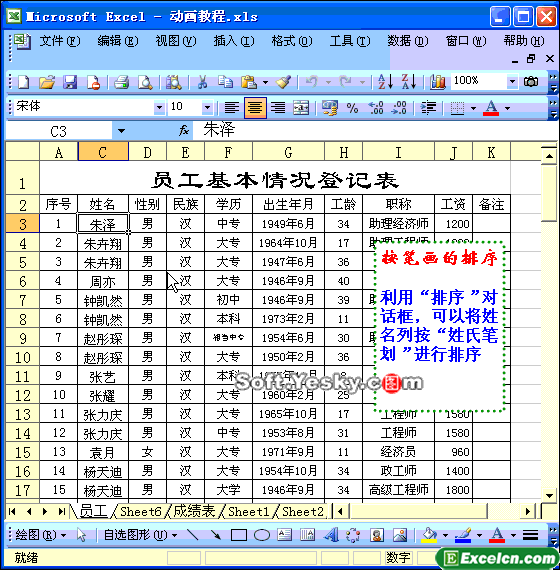Select the Format Painter brush icon
The width and height of the screenshot is (560, 570).
(x=284, y=82)
